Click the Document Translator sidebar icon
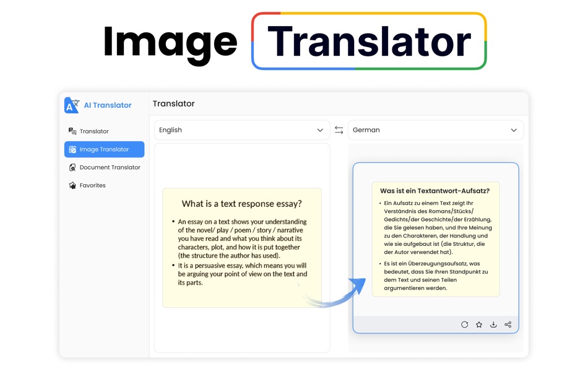 coord(72,167)
